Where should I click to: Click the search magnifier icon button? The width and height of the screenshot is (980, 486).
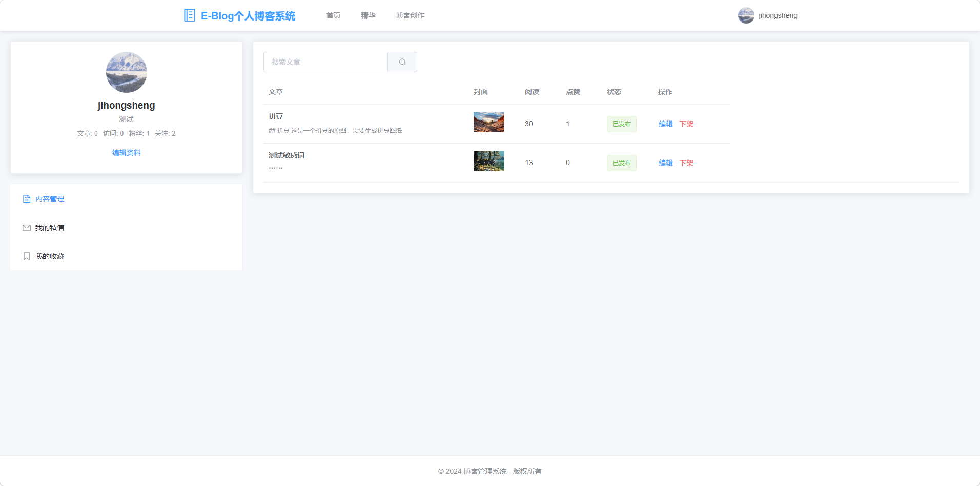(x=402, y=62)
